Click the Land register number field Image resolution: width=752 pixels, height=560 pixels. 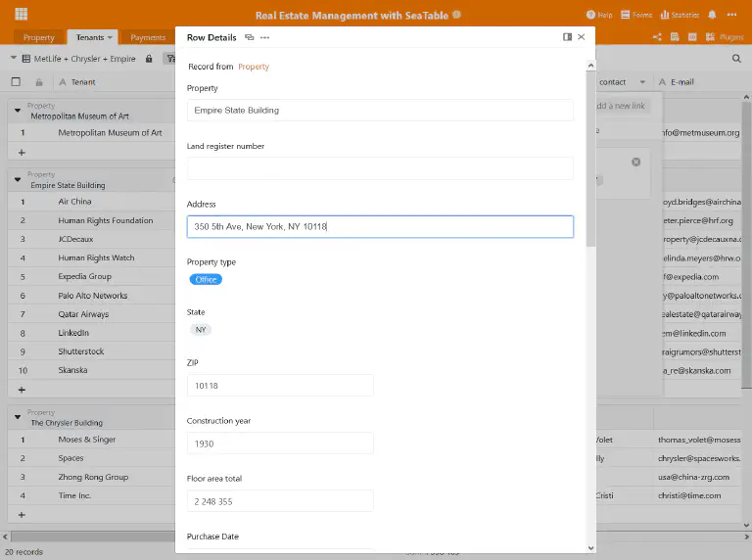coord(380,168)
